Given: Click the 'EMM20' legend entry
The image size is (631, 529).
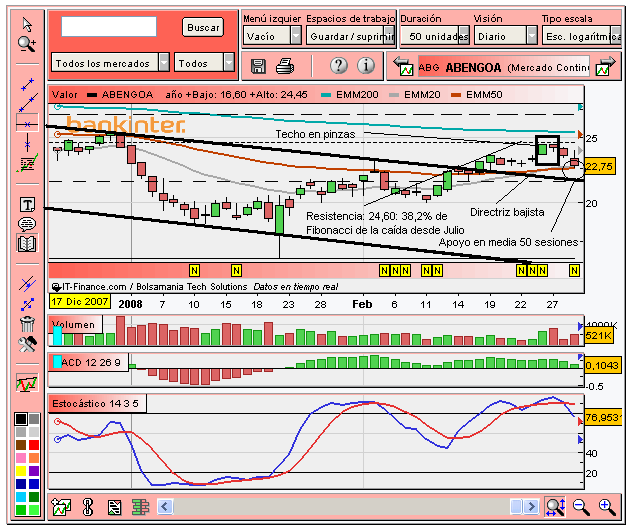Looking at the screenshot, I should click(x=414, y=95).
